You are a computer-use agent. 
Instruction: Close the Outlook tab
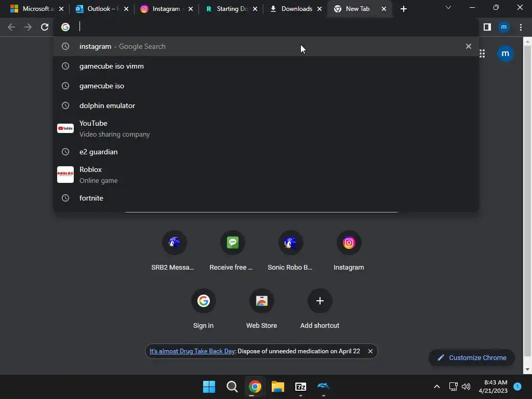point(126,9)
